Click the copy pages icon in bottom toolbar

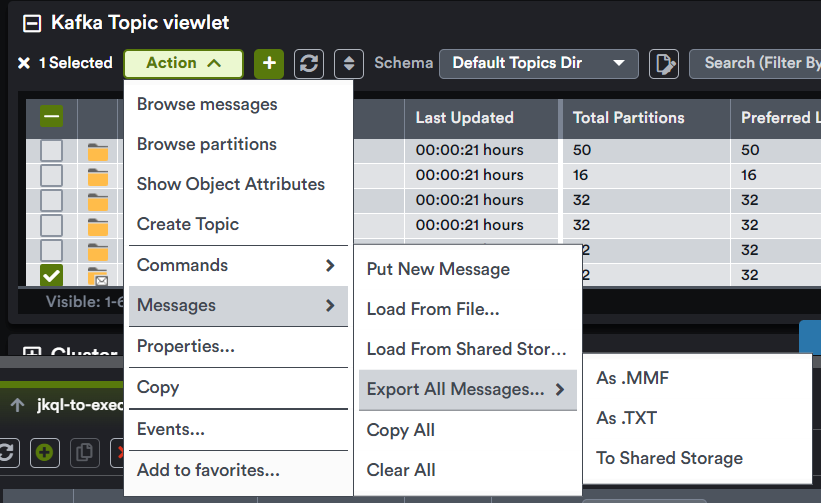coord(84,452)
